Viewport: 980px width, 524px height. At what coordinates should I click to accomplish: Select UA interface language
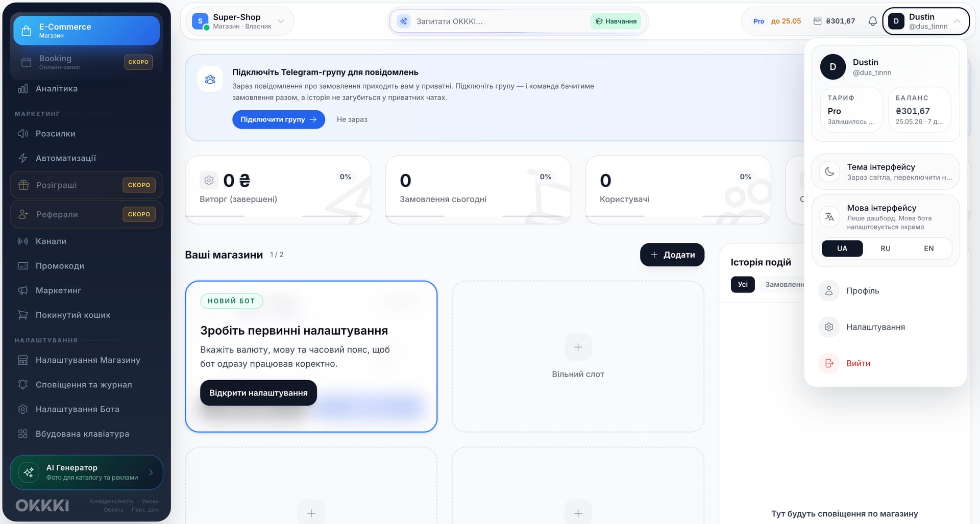coord(842,248)
